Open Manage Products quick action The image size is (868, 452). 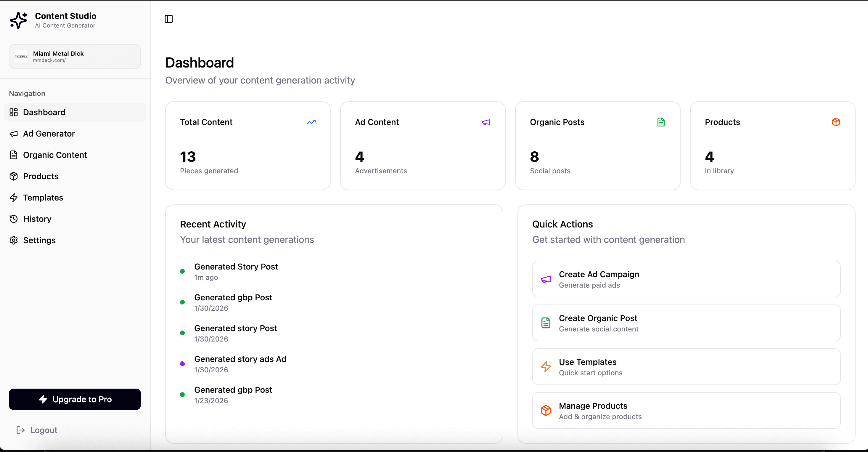tap(686, 410)
